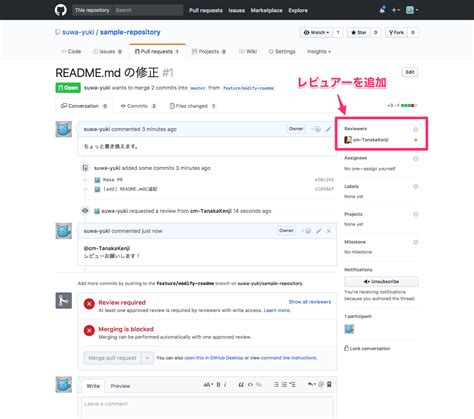Open merge method dropdown arrow
This screenshot has width=474, height=419.
[147, 358]
